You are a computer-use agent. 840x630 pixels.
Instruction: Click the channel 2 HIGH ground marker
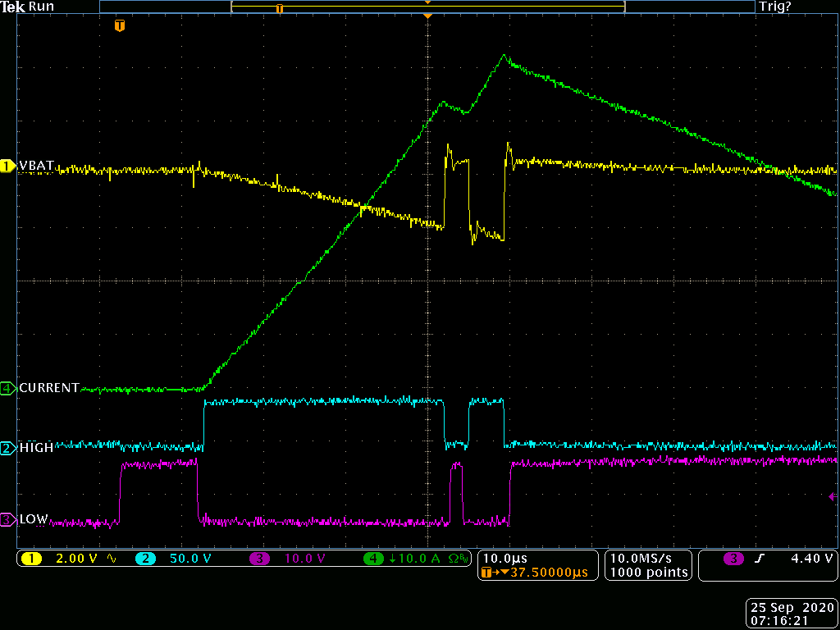click(8, 448)
